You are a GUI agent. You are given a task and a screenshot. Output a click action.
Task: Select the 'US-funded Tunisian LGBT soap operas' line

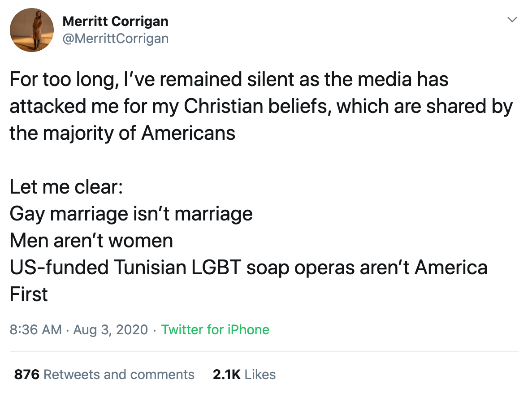(249, 268)
